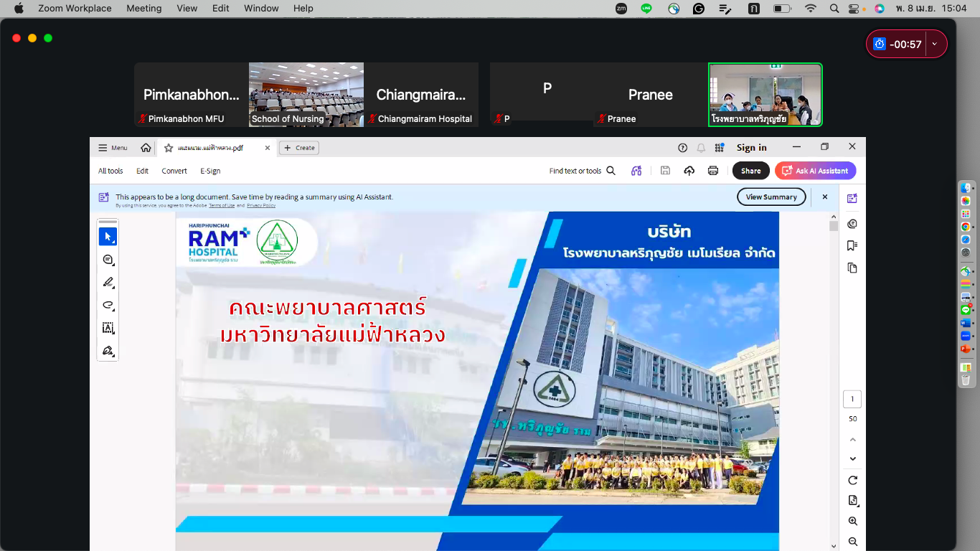This screenshot has height=551, width=980.
Task: Select the arrow selection tool
Action: pos(108,237)
